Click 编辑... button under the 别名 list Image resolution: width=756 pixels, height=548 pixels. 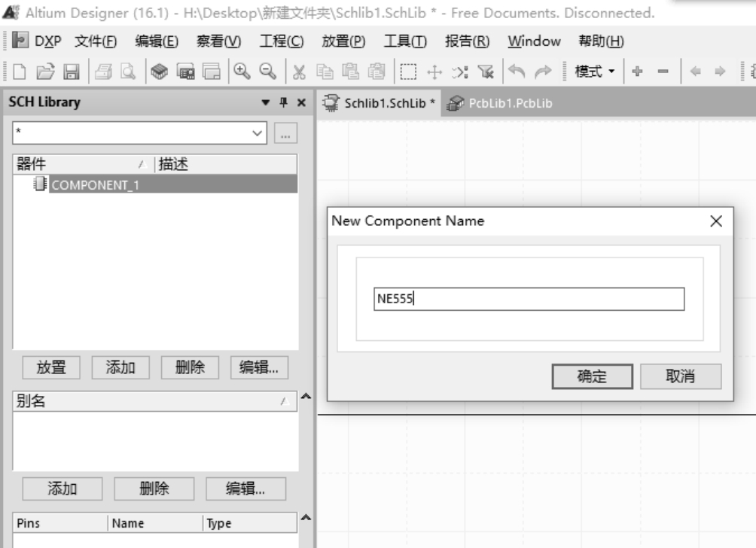point(246,489)
